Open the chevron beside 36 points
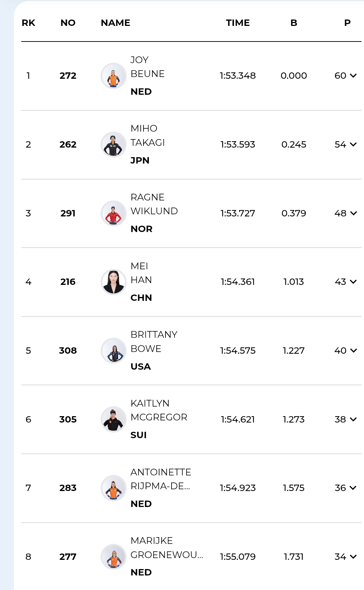364x590 pixels. (353, 488)
